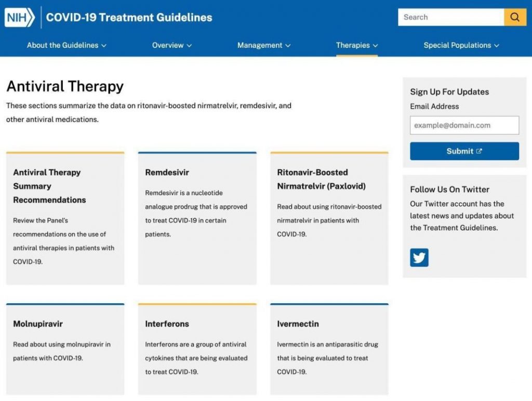Type in the Email Address field
532x401 pixels.
464,125
